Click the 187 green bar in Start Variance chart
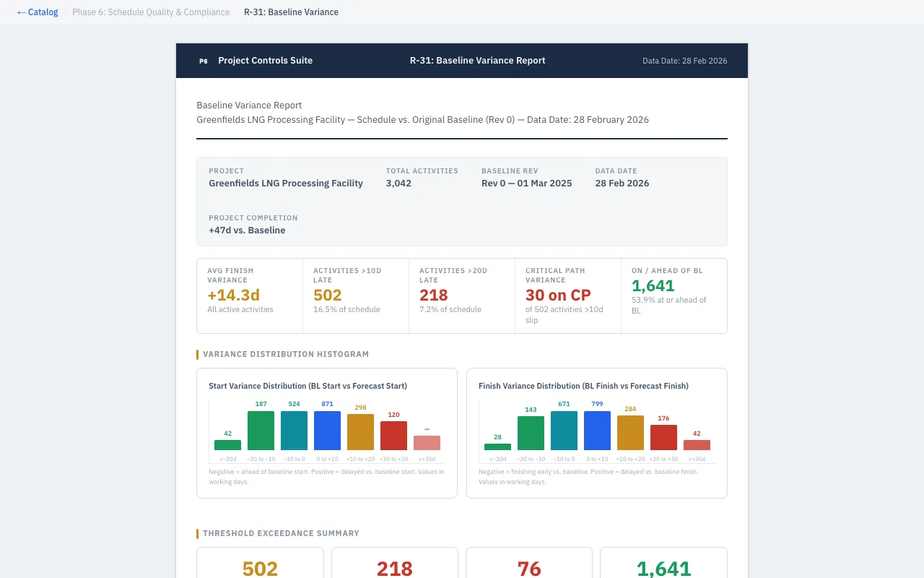Viewport: 924px width, 578px height. [x=261, y=431]
